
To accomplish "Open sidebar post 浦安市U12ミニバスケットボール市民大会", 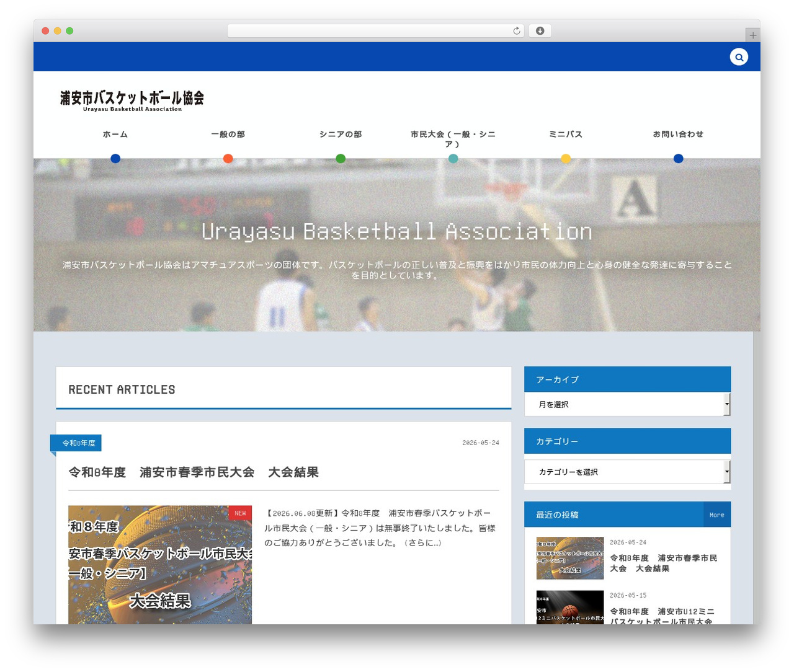I will pyautogui.click(x=662, y=616).
